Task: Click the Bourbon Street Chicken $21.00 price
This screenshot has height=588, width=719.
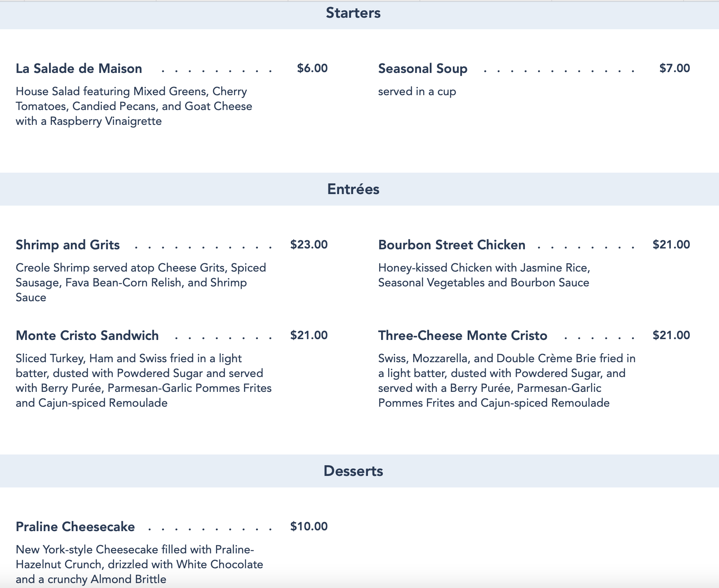Action: (x=671, y=245)
